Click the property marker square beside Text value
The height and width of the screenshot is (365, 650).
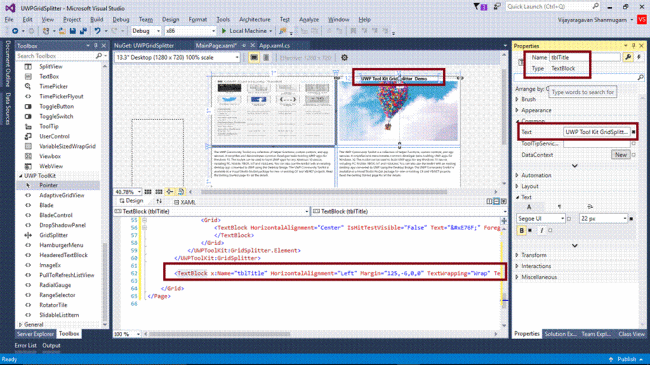click(633, 132)
